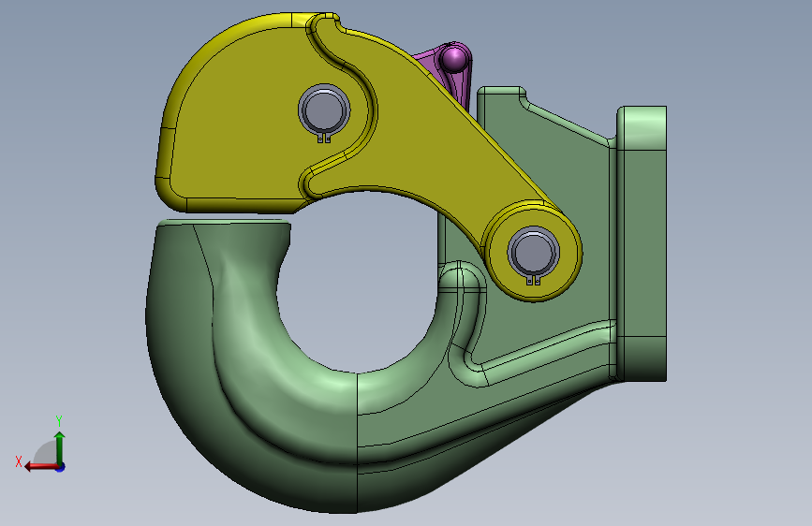The image size is (812, 526).
Task: Pick the purple ball knob
Action: click(454, 58)
